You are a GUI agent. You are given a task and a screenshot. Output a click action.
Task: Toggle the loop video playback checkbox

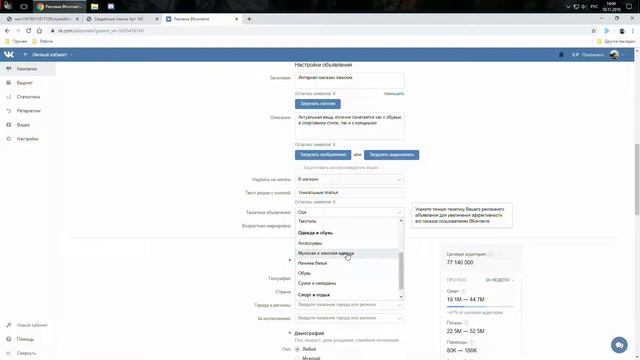pyautogui.click(x=298, y=168)
